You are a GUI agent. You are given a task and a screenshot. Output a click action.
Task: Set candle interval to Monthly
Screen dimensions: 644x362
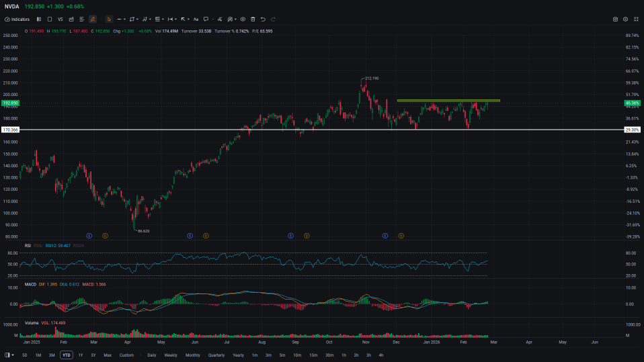(193, 355)
